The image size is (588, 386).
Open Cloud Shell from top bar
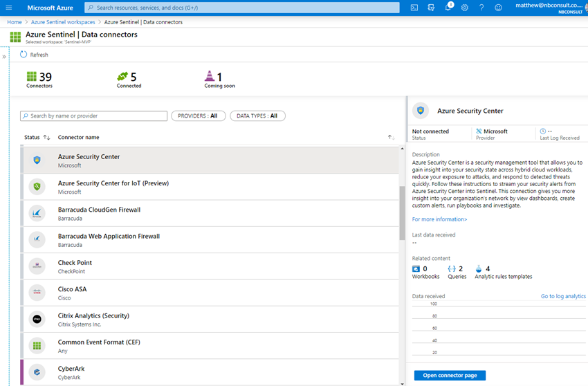(414, 8)
